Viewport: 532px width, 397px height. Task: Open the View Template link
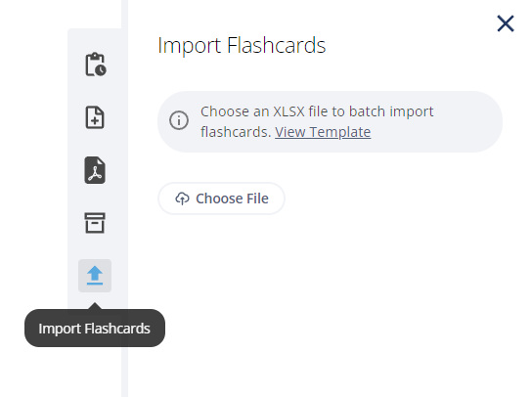323,132
